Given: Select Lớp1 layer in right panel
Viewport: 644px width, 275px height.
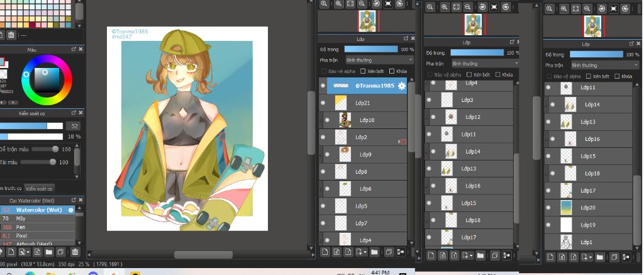Looking at the screenshot, I should [x=588, y=242].
